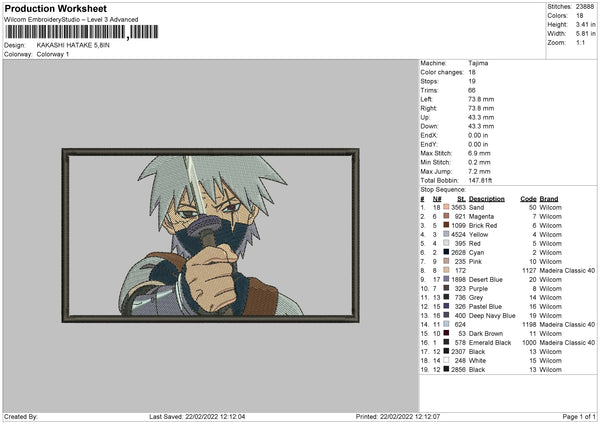Click the swatch for Madeira code 1127
Image resolution: width=600 pixels, height=424 pixels.
(x=446, y=270)
